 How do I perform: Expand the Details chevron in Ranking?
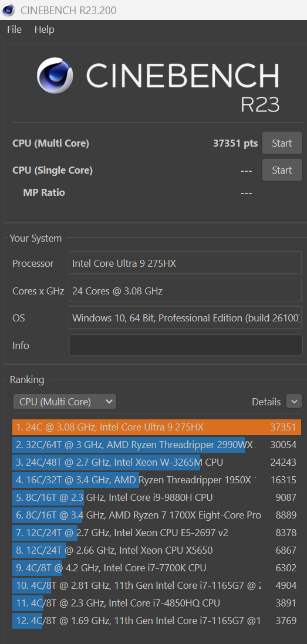(x=294, y=401)
